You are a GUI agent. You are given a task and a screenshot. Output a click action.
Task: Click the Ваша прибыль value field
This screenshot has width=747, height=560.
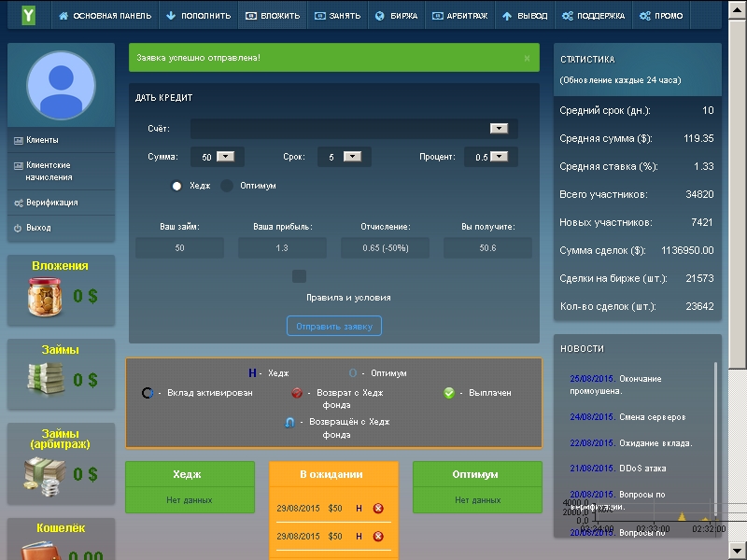pos(282,247)
